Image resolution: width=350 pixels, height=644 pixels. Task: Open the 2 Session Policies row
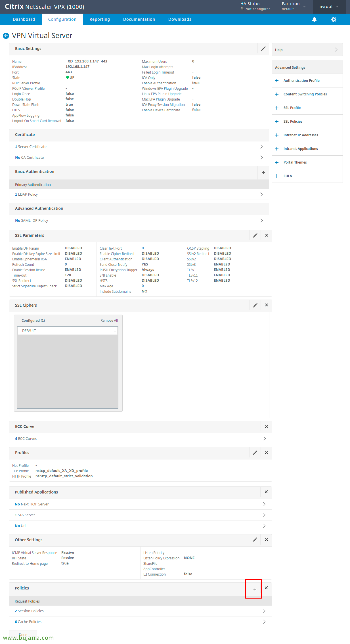pyautogui.click(x=141, y=611)
